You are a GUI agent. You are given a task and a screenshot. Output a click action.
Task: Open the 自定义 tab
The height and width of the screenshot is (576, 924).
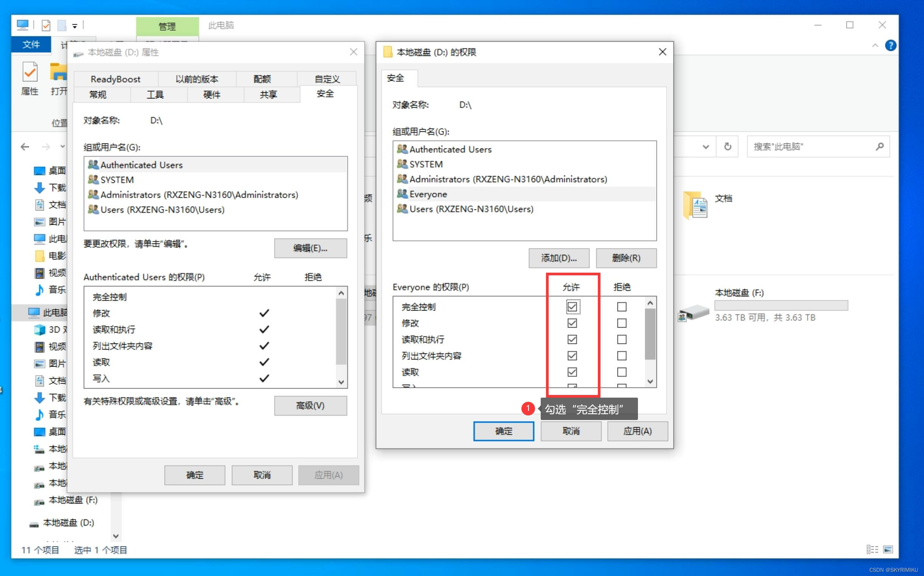coord(327,79)
